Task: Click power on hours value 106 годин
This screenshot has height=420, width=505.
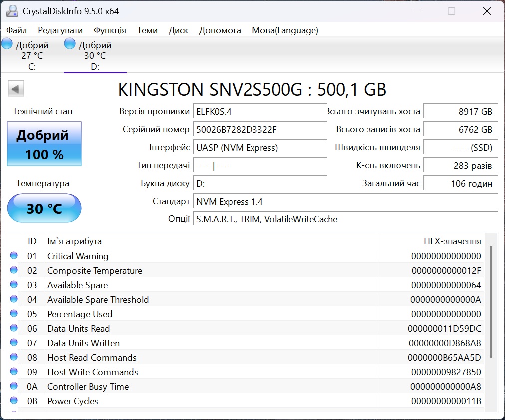Action: click(461, 184)
